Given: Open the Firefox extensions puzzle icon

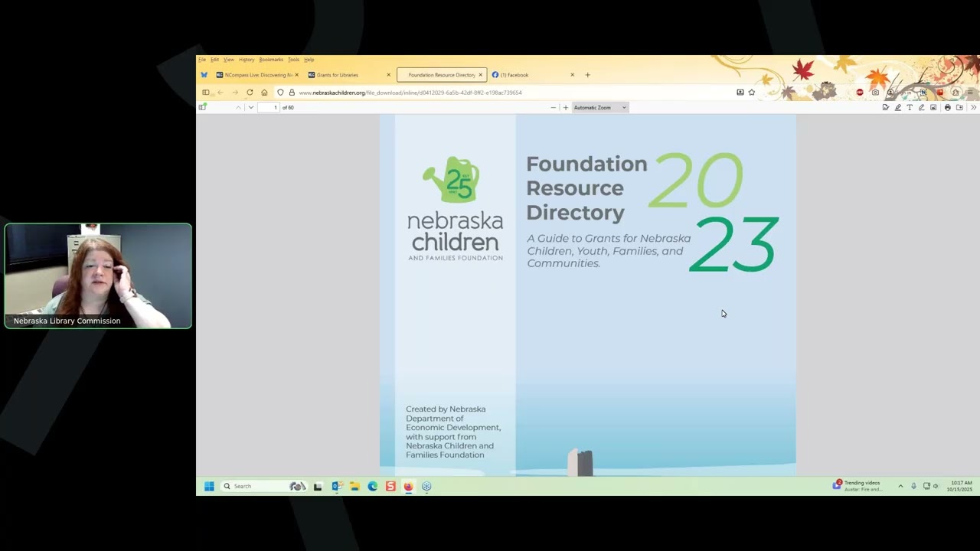Looking at the screenshot, I should 955,93.
